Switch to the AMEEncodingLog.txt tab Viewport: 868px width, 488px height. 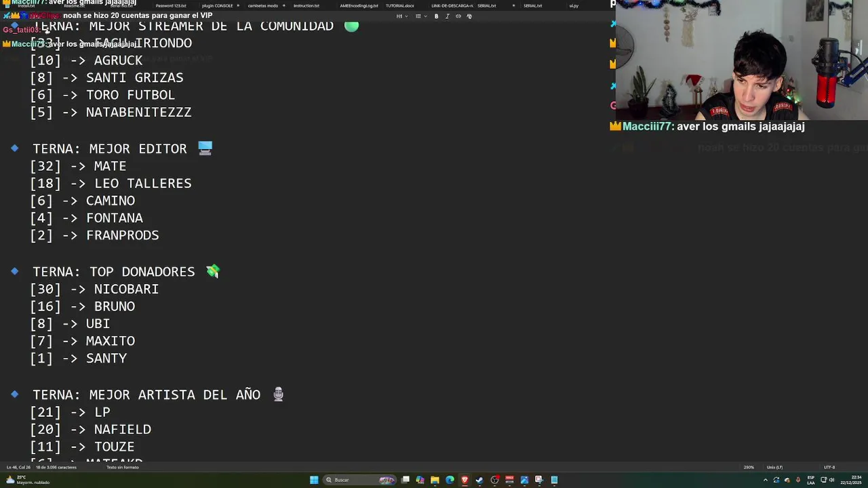(x=359, y=5)
